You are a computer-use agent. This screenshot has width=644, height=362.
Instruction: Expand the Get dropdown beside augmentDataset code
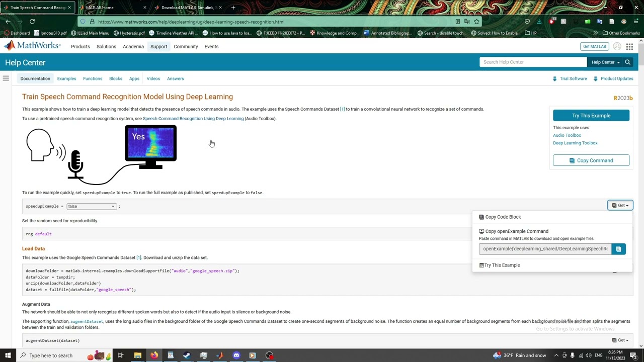click(x=620, y=340)
